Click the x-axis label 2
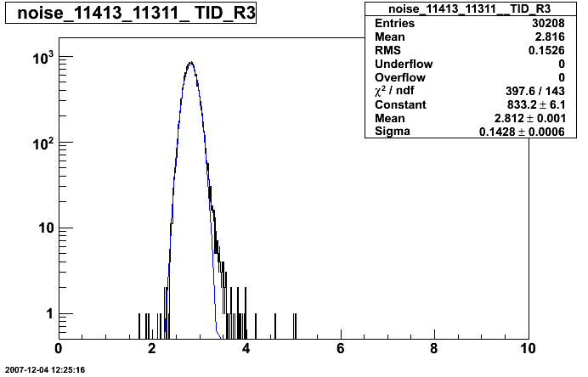 coord(151,348)
